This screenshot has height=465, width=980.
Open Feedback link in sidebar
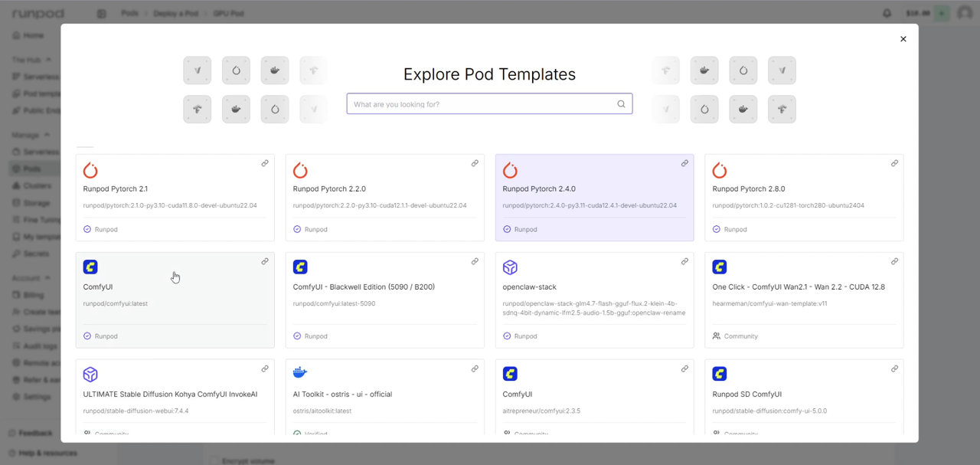coord(31,433)
